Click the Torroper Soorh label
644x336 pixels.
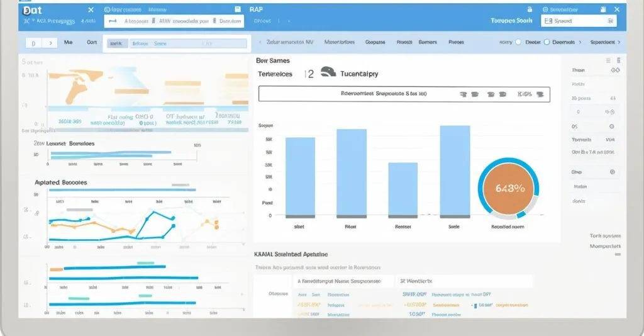click(511, 21)
